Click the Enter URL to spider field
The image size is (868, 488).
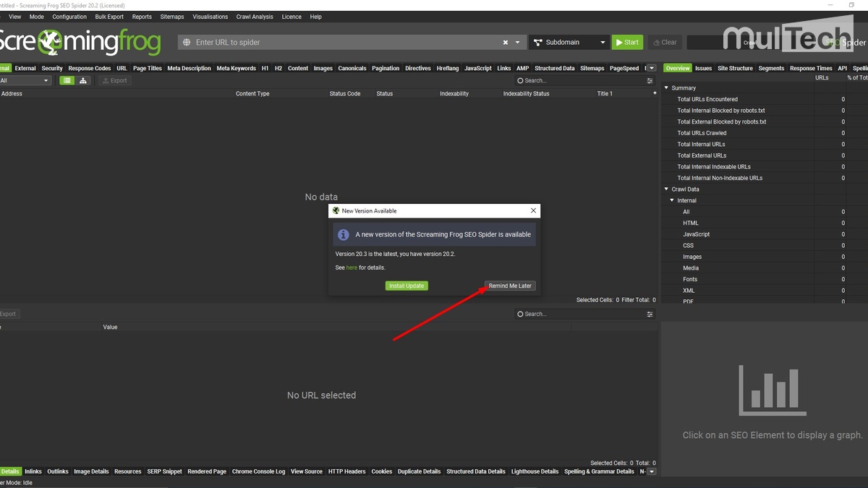[x=340, y=43]
